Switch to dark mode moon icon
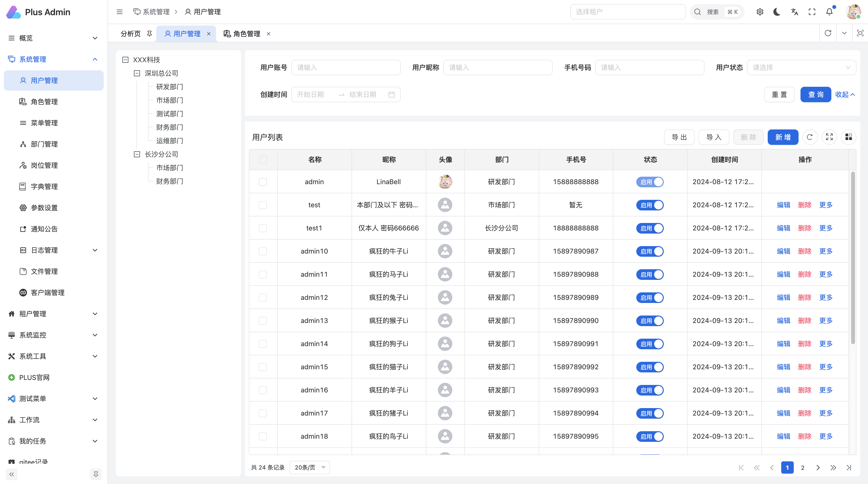868x484 pixels. pyautogui.click(x=777, y=12)
